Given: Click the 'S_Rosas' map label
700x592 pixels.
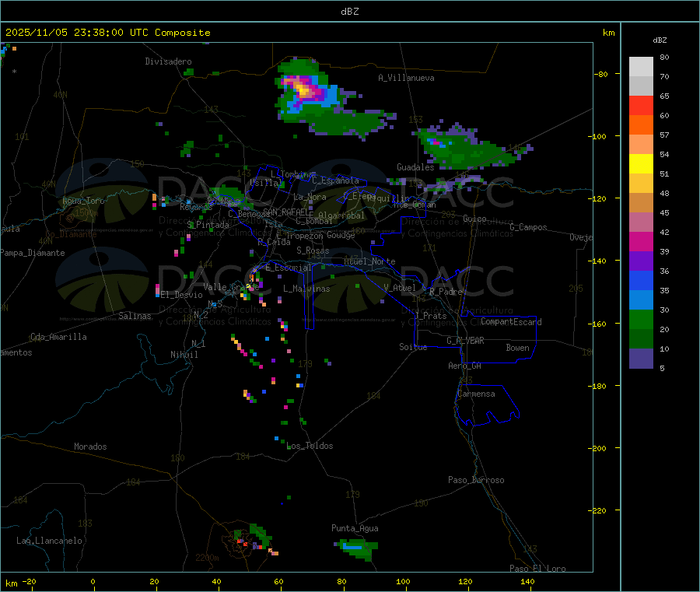Looking at the screenshot, I should [313, 250].
